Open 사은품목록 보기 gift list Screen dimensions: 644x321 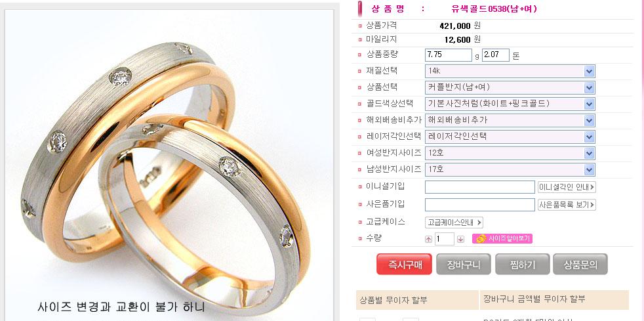click(567, 205)
